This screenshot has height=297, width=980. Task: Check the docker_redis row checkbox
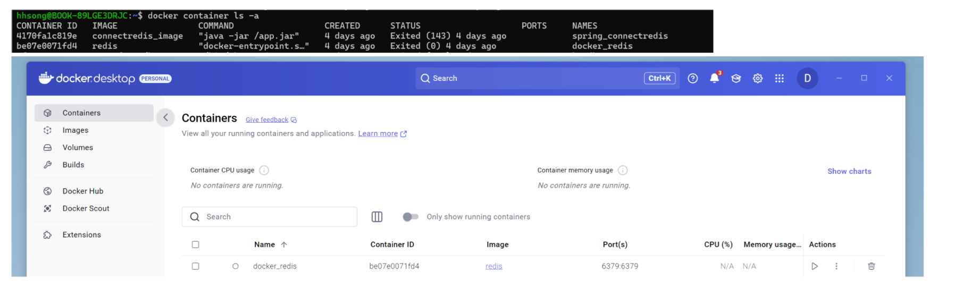196,266
